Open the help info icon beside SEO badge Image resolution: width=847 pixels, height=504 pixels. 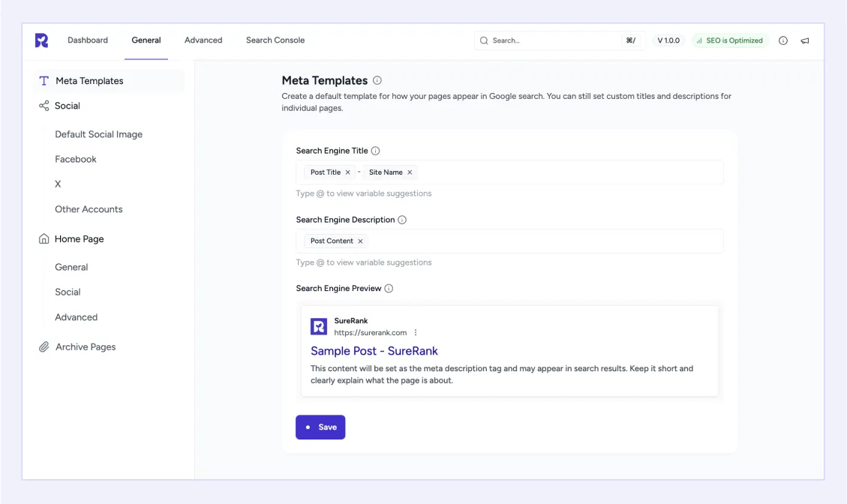782,40
